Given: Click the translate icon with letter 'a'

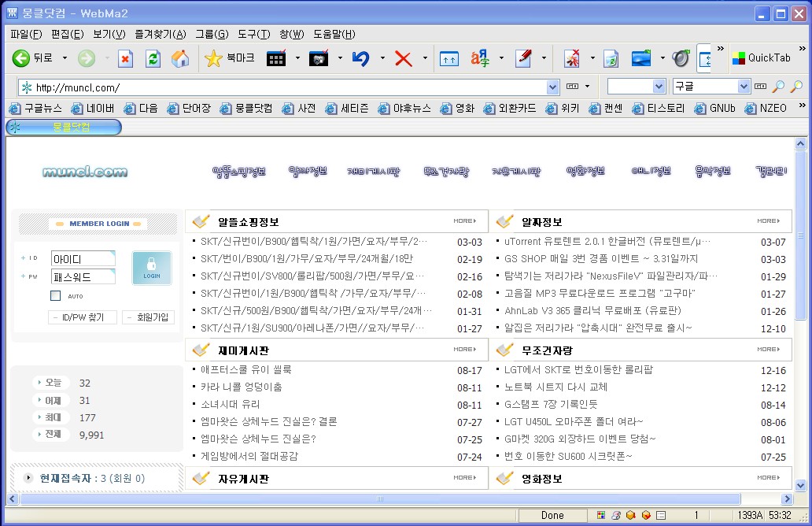Looking at the screenshot, I should (479, 58).
